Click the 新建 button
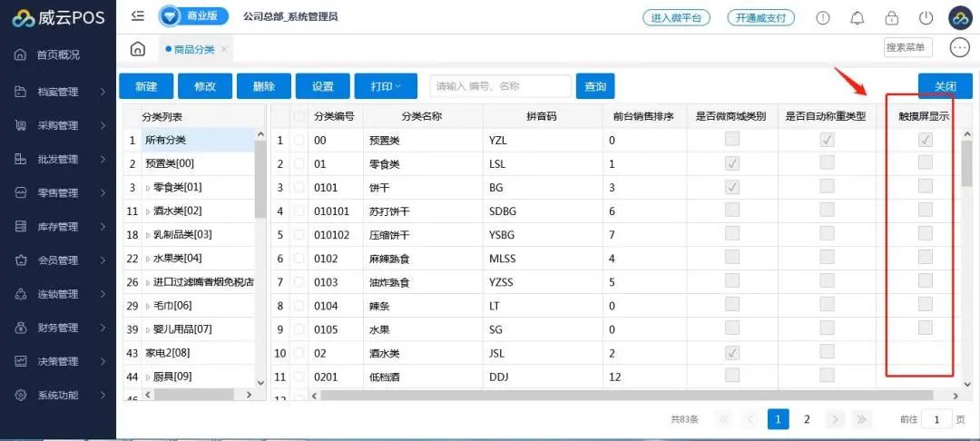980x441 pixels. tap(146, 86)
